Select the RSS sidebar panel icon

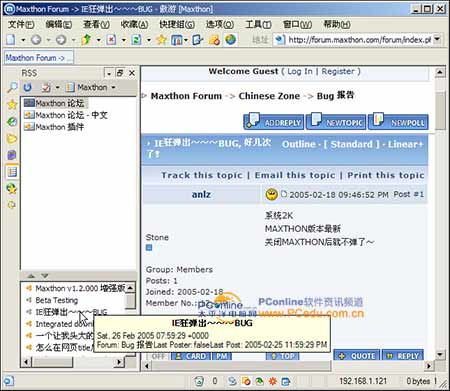pyautogui.click(x=12, y=172)
